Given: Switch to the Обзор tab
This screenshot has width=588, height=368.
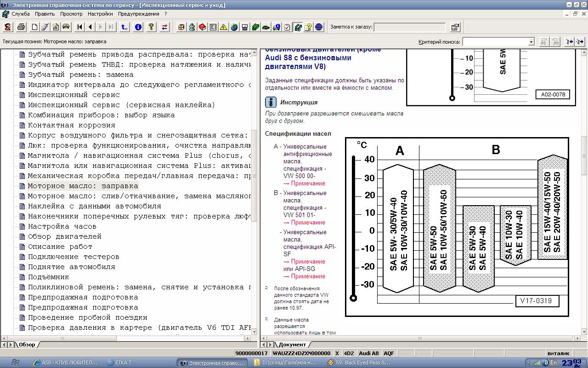Looking at the screenshot, I should [27, 345].
